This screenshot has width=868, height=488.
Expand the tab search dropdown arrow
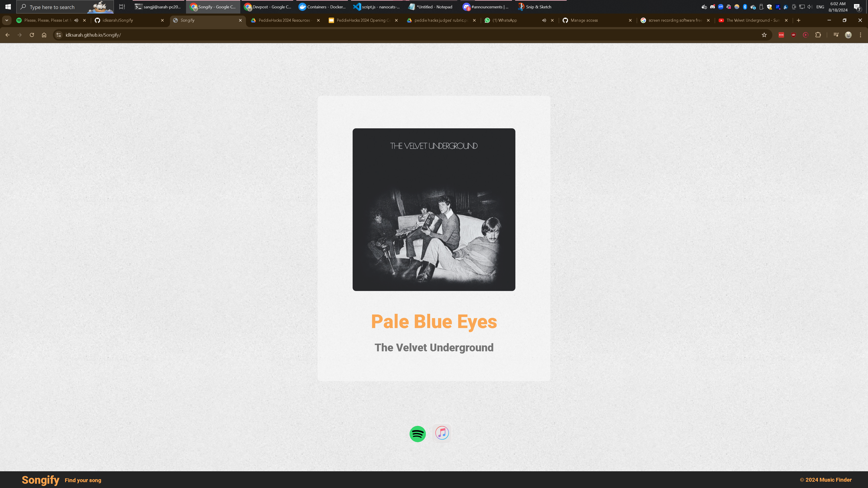coord(7,20)
